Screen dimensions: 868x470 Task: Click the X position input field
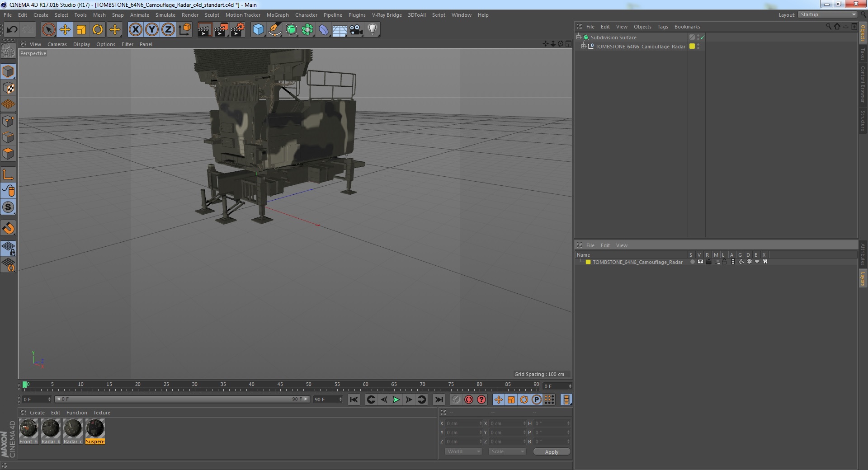click(463, 423)
